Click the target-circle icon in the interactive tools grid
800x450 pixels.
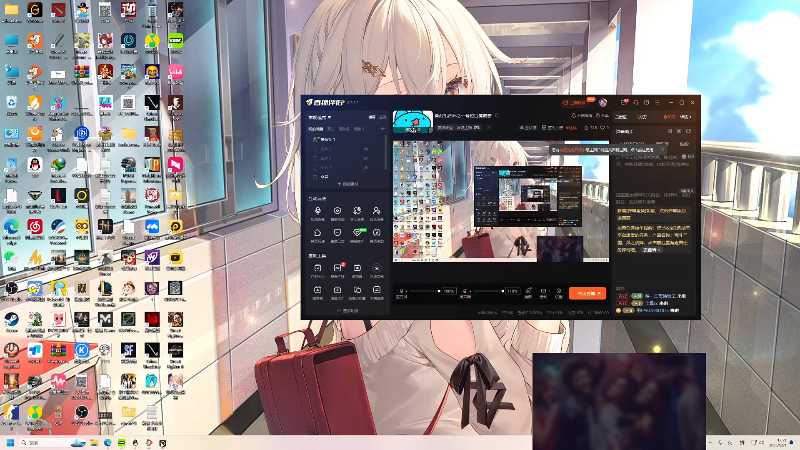pos(337,211)
